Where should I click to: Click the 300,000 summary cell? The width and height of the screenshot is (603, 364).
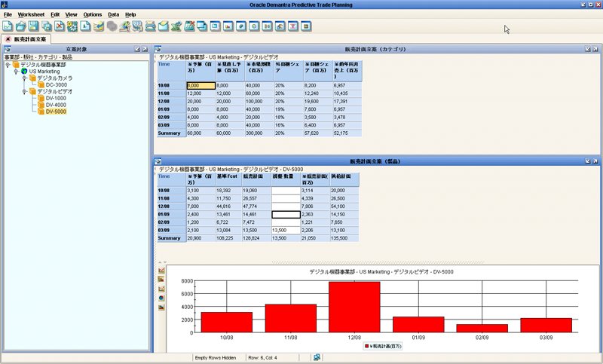(x=259, y=133)
